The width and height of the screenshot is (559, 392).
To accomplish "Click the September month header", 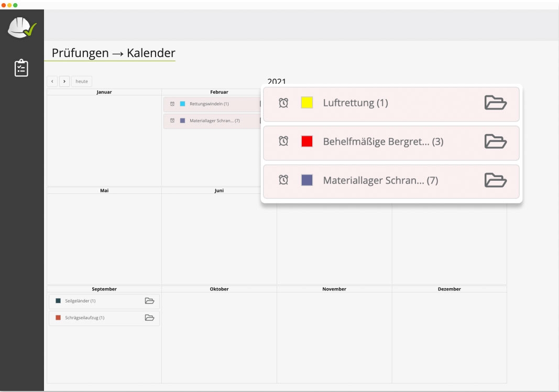I will [104, 289].
